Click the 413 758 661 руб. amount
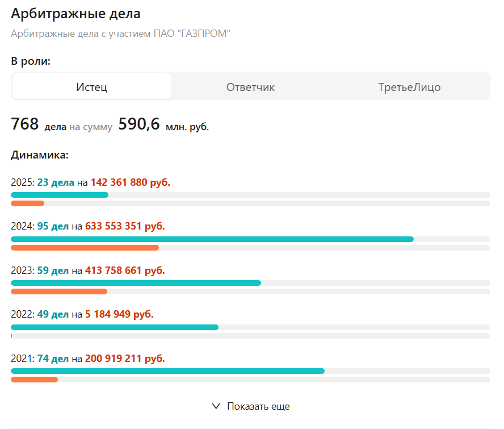The height and width of the screenshot is (429, 504). [x=125, y=270]
